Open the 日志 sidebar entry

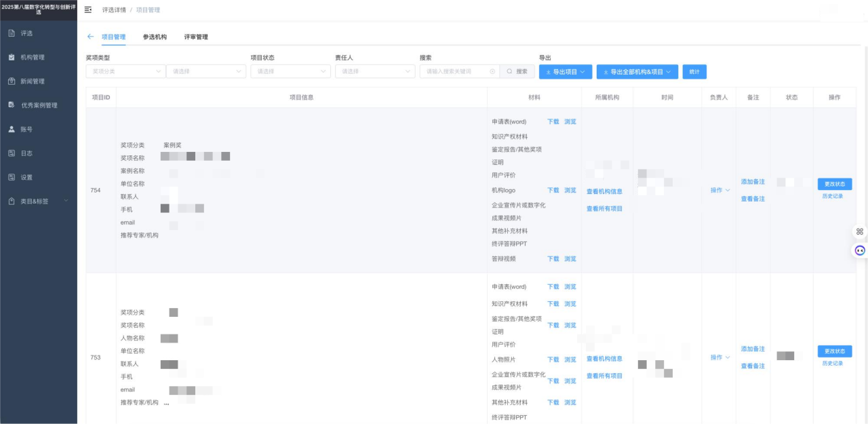coord(26,153)
